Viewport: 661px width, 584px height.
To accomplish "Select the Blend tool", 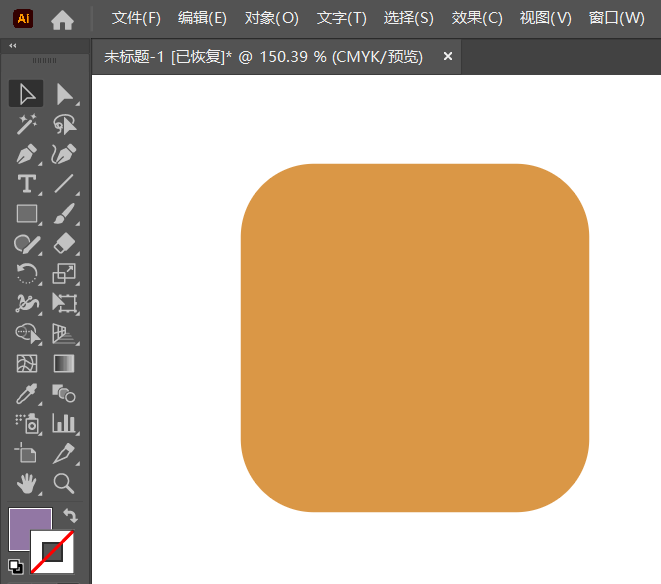I will click(x=64, y=394).
